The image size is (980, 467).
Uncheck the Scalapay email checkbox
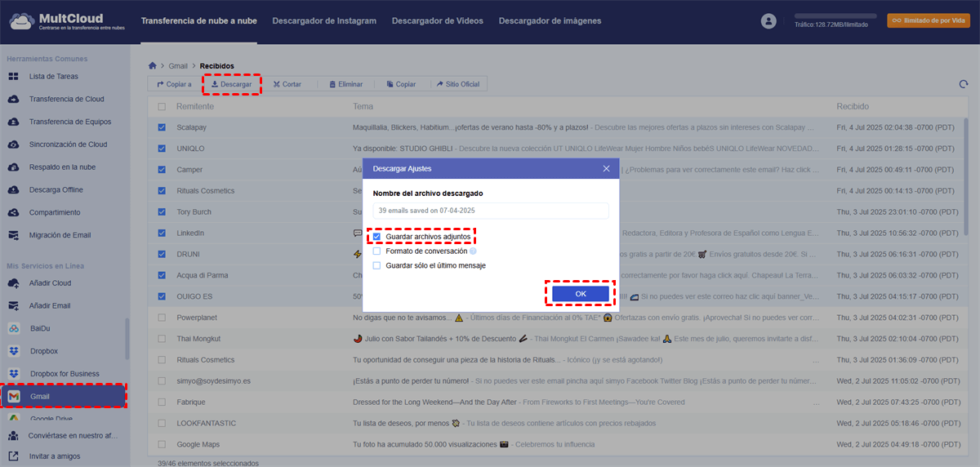coord(162,127)
